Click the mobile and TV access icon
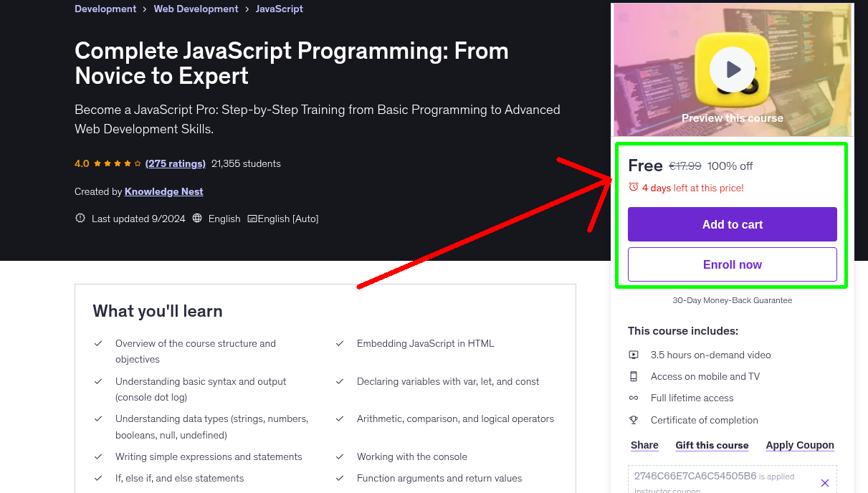This screenshot has height=493, width=868. click(634, 375)
